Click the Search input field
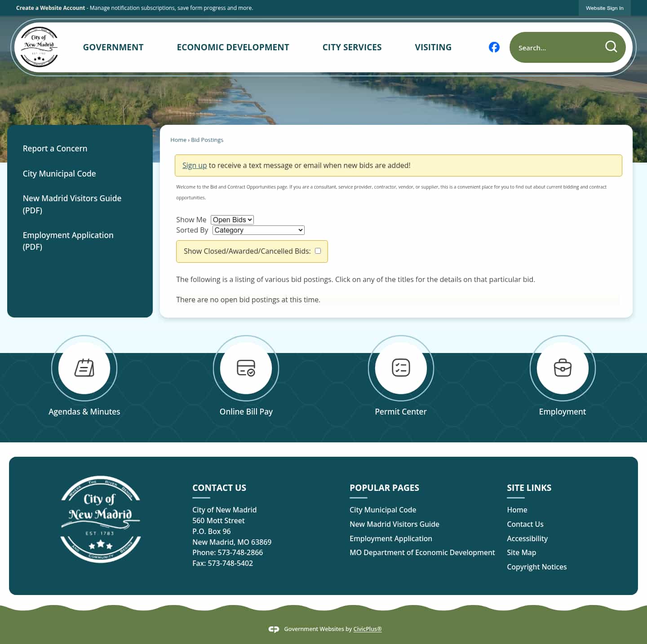The image size is (647, 644). click(557, 48)
